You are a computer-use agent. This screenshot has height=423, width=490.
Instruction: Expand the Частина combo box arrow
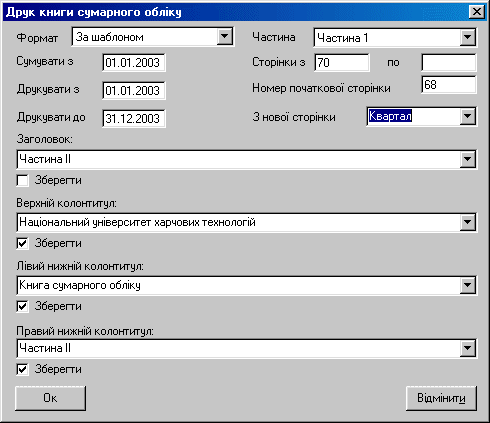(x=467, y=37)
